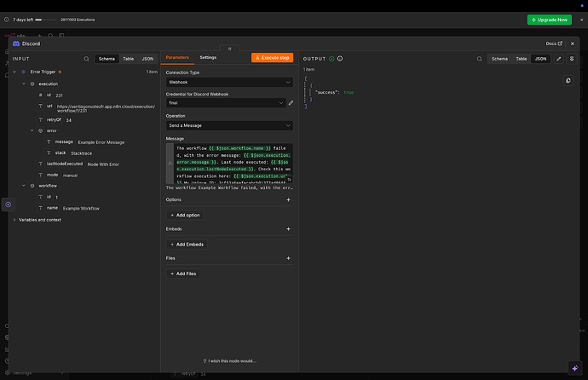Select output Schema view

499,59
